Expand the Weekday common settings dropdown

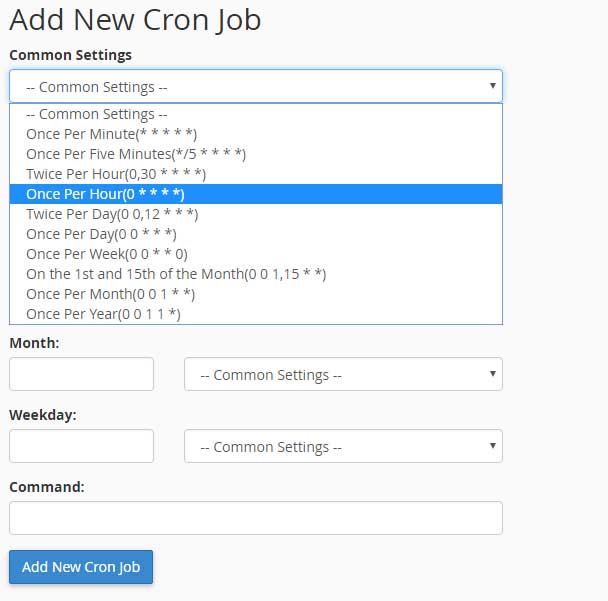(342, 446)
